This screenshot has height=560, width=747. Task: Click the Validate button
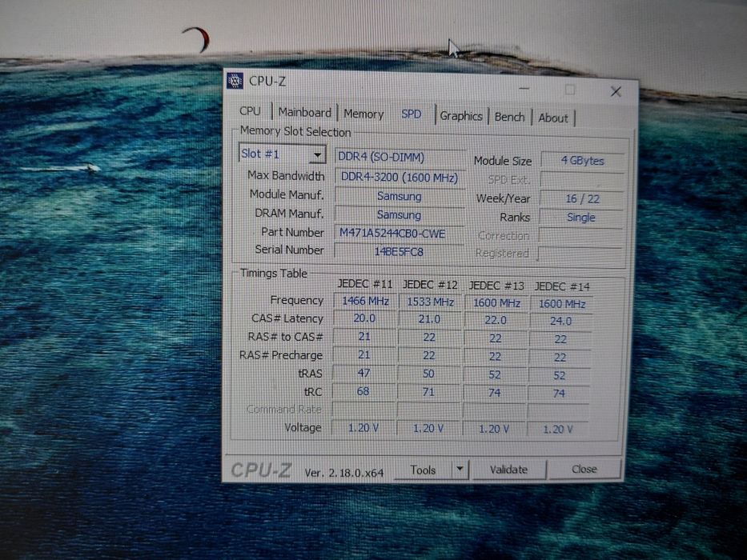coord(508,470)
